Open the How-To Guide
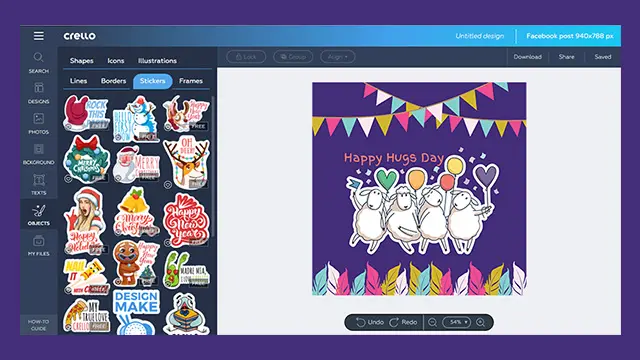This screenshot has height=360, width=640. (39, 325)
